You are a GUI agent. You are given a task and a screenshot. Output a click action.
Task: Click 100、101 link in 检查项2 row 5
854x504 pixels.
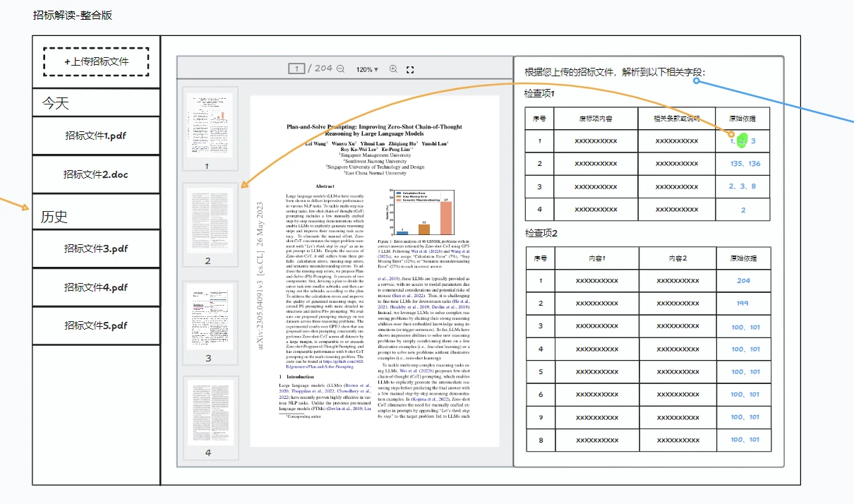(745, 371)
